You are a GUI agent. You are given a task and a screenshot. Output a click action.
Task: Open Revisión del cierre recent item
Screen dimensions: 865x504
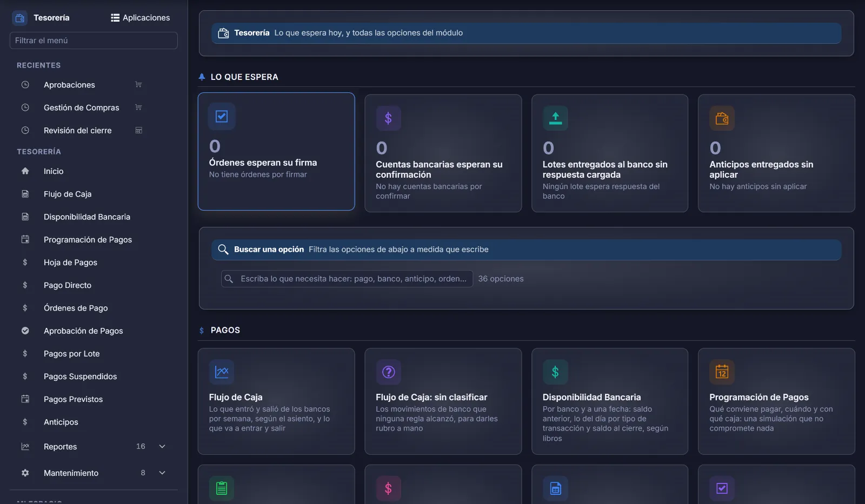point(77,130)
